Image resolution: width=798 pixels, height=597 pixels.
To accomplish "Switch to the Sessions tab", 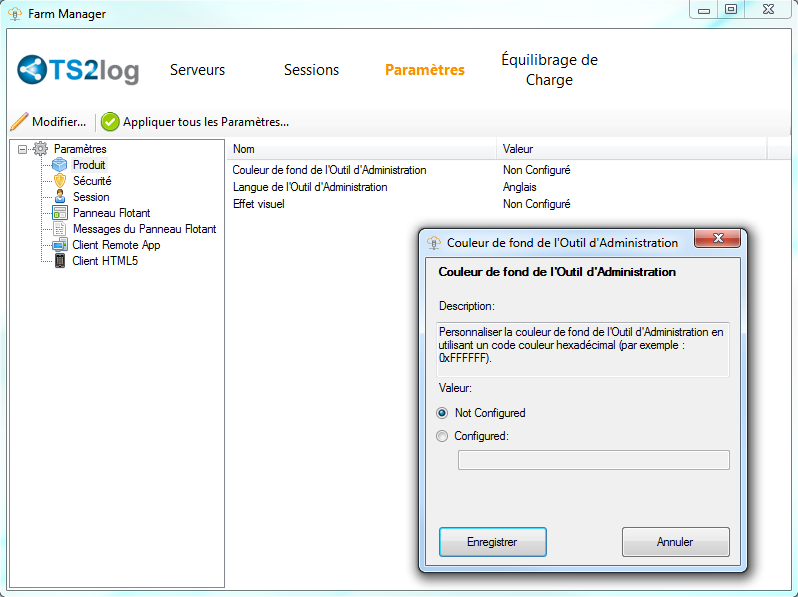I will tap(311, 70).
